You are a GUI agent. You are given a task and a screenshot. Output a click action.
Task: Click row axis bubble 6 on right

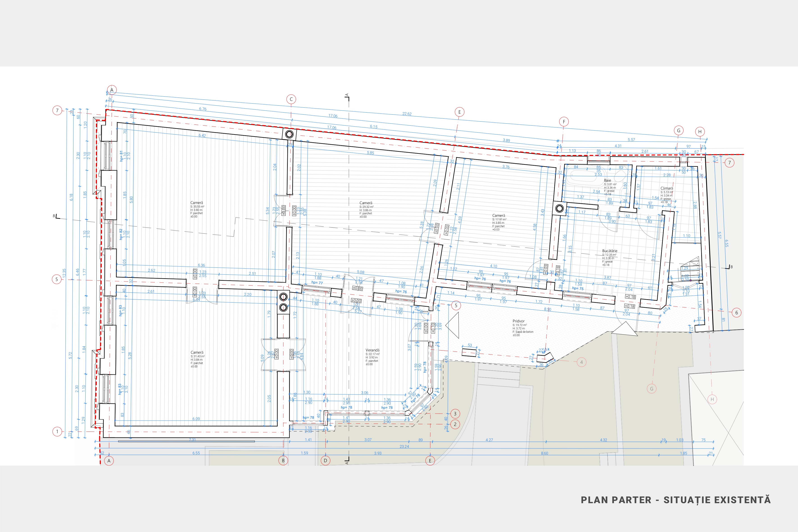pos(736,312)
